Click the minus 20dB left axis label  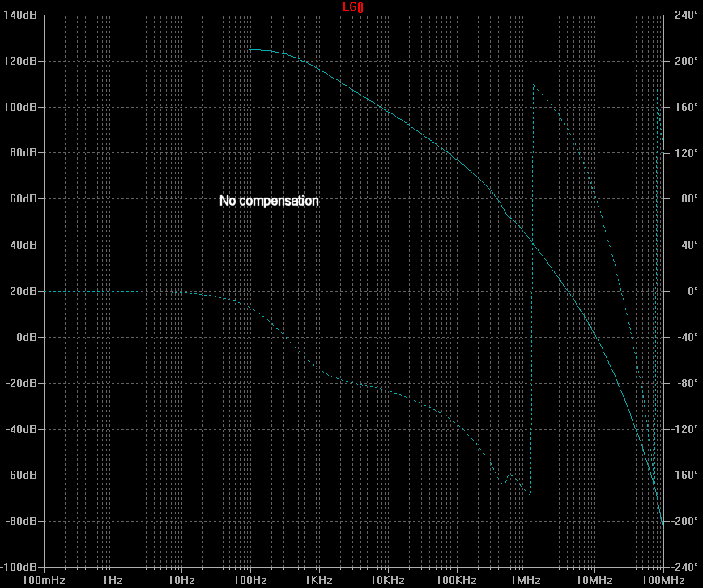click(x=21, y=383)
